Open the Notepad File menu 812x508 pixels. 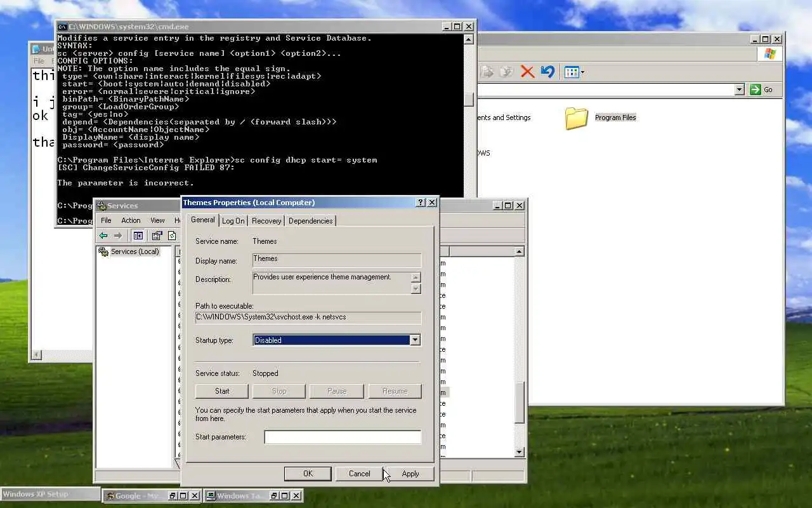pos(39,61)
